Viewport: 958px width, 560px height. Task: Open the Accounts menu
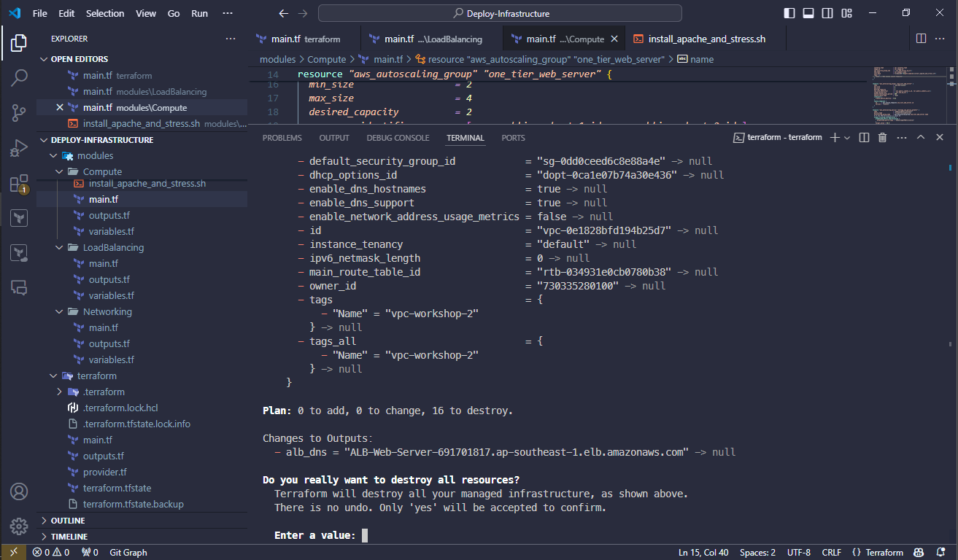19,491
